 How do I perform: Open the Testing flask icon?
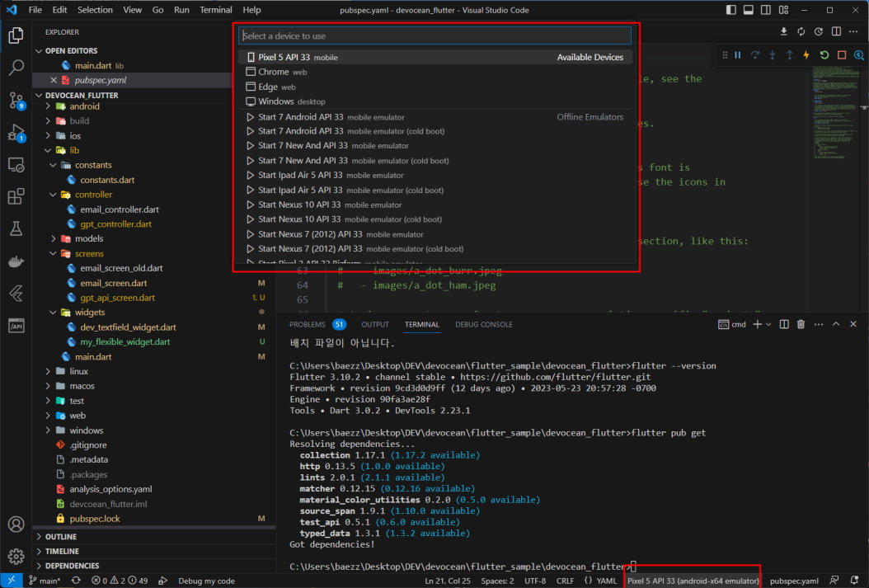[x=16, y=228]
